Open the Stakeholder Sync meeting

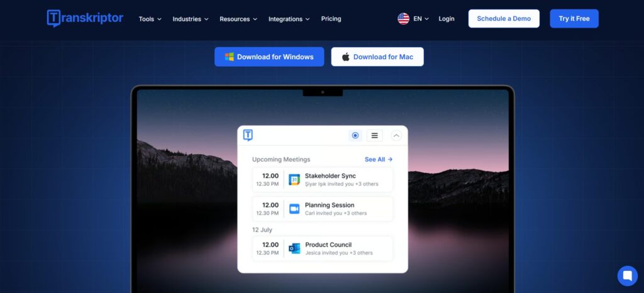[x=323, y=180]
